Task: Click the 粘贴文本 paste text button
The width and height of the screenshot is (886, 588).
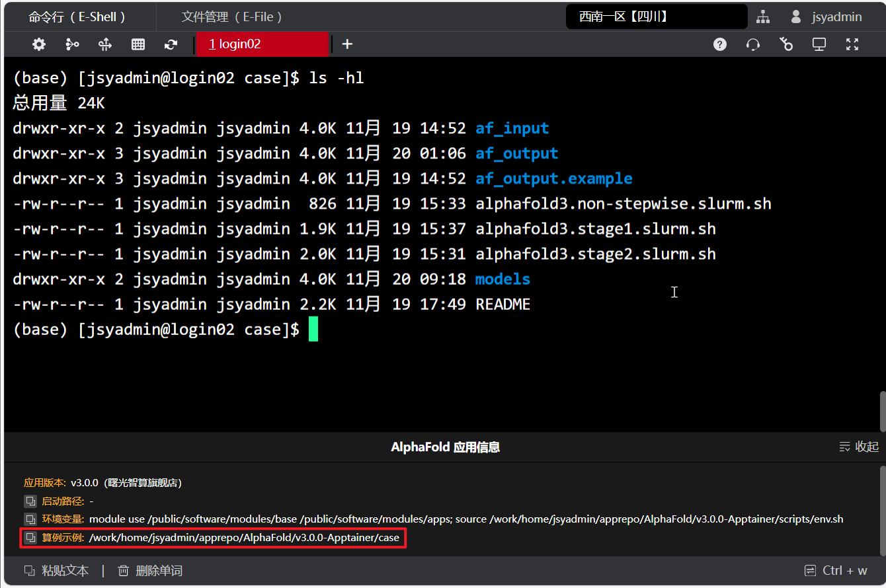Action: [57, 571]
